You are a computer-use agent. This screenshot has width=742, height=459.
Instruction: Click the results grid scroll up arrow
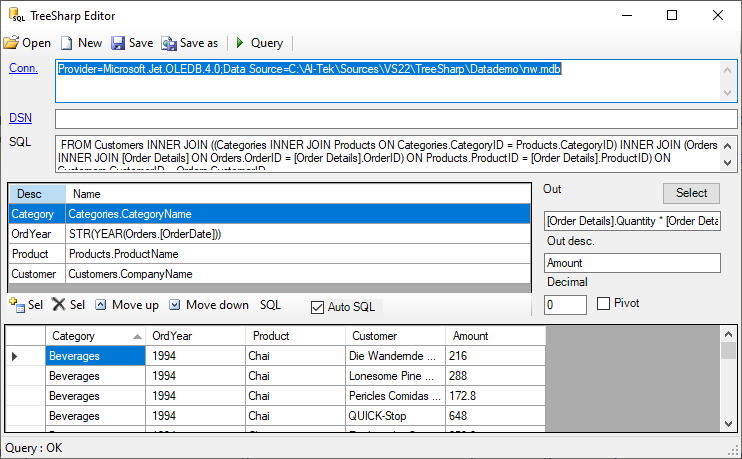coord(728,335)
